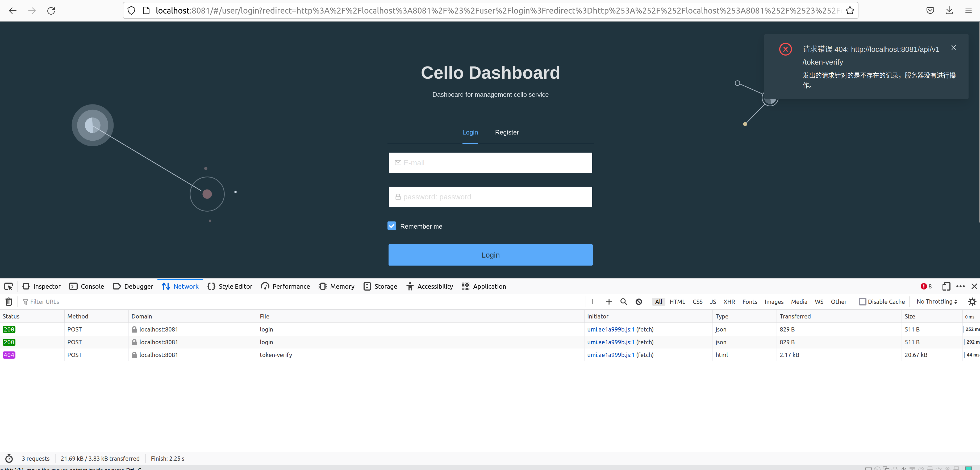This screenshot has width=980, height=470.
Task: Select the element picker tool in DevTools
Action: (x=8, y=286)
